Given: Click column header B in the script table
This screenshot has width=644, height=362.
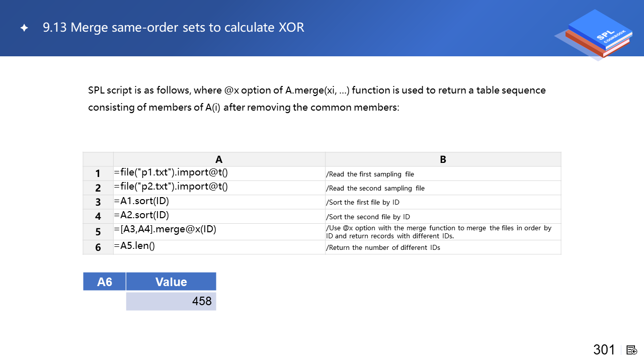Looking at the screenshot, I should click(x=443, y=159).
